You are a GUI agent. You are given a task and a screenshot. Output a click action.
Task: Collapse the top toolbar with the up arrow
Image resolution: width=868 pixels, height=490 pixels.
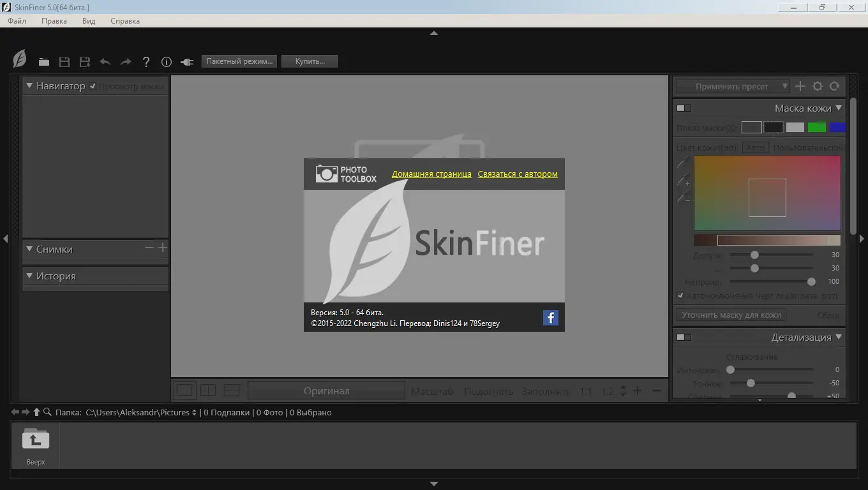click(x=434, y=33)
